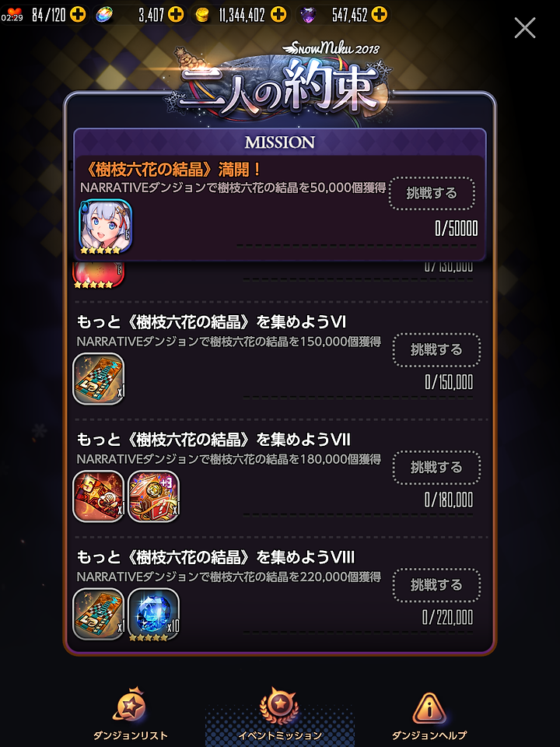Tap blue gem x10 reward in mission VIII
The width and height of the screenshot is (560, 747).
click(154, 614)
